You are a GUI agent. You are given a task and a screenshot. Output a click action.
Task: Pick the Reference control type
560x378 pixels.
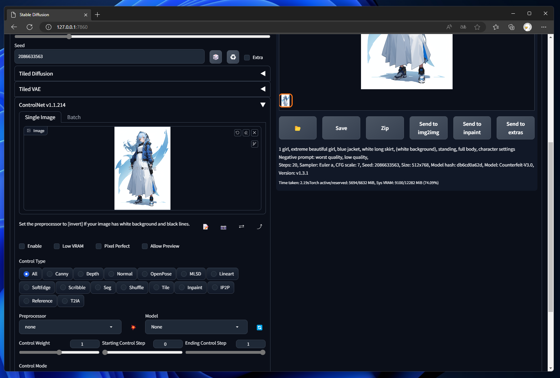[38, 301]
